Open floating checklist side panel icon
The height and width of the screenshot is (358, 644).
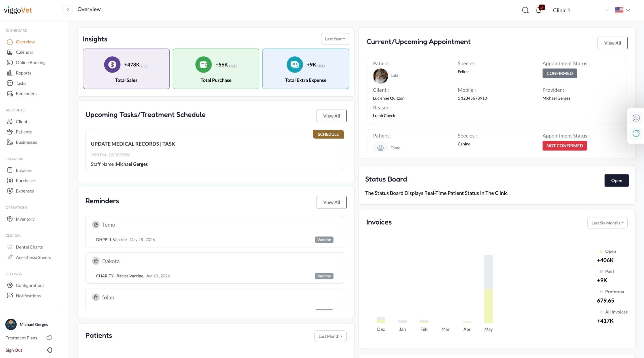(x=636, y=118)
